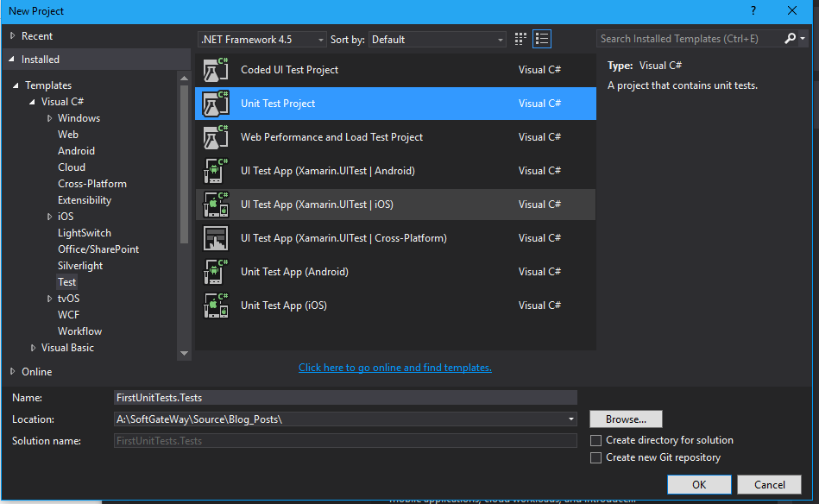Image resolution: width=819 pixels, height=504 pixels.
Task: Click the Web Performance and Load Test icon
Action: click(x=215, y=137)
